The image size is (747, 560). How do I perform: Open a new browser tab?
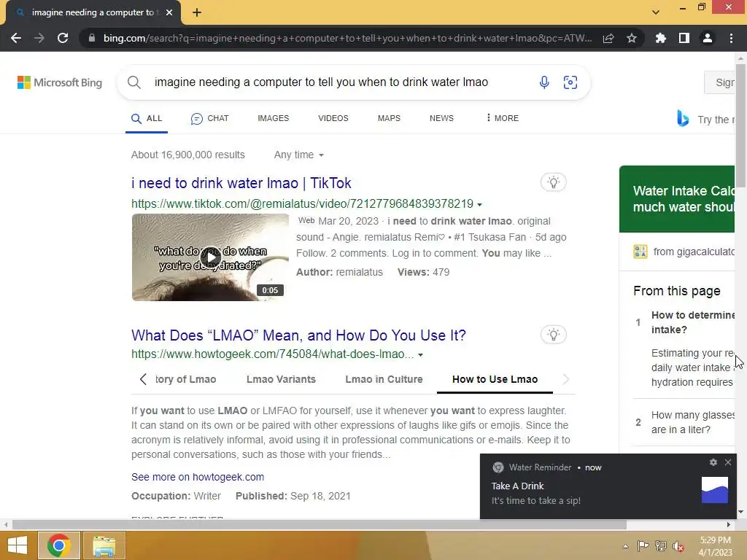point(197,13)
